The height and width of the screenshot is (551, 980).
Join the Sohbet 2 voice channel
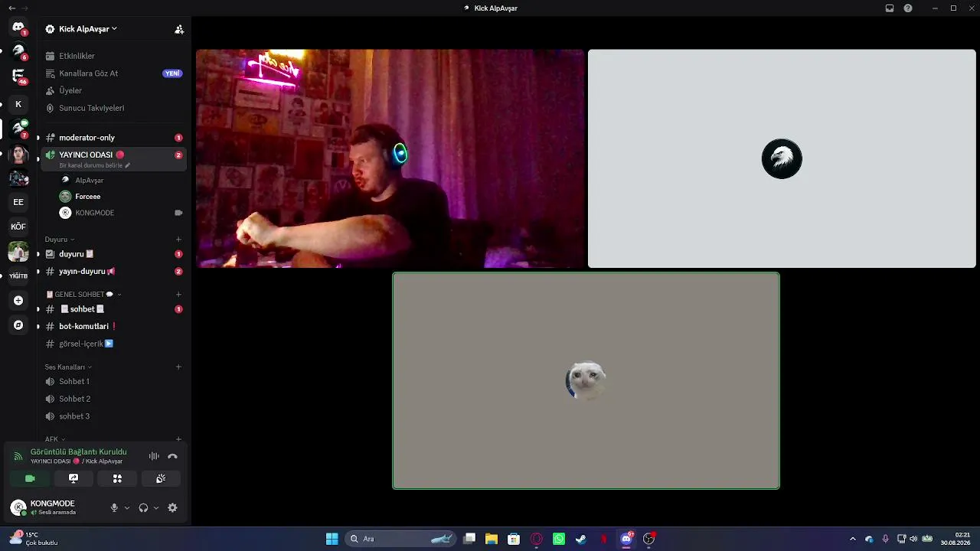coord(113,399)
